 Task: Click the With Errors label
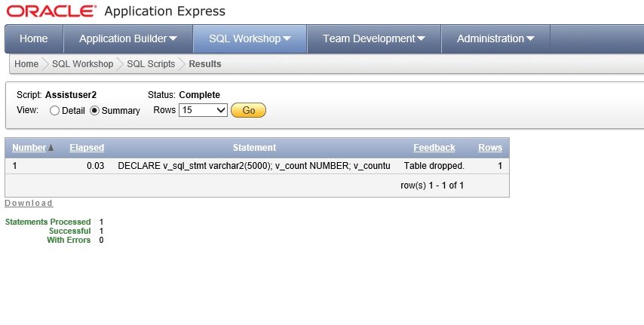[69, 240]
